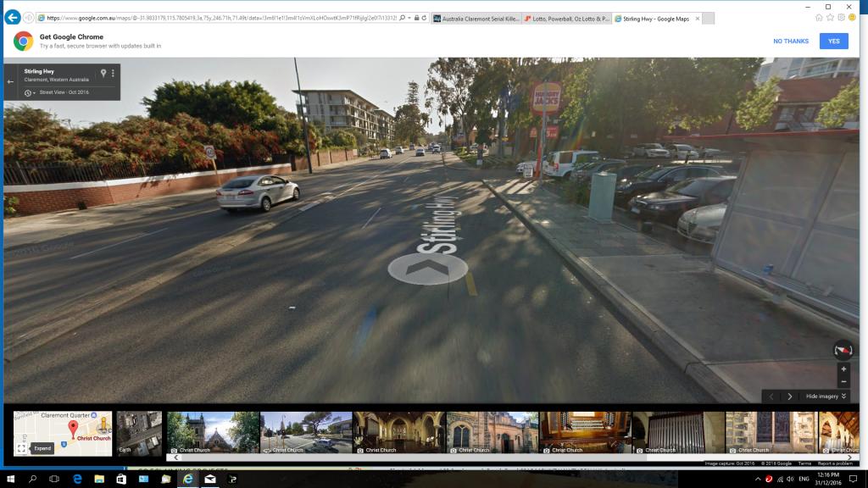Toggle the Hide imagery strip control
The image size is (868, 488).
(825, 396)
